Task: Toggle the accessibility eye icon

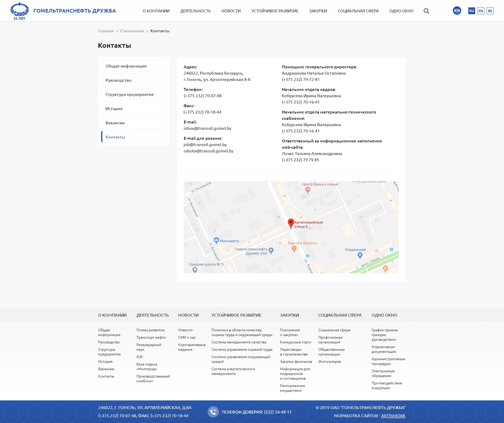Action: (x=457, y=11)
